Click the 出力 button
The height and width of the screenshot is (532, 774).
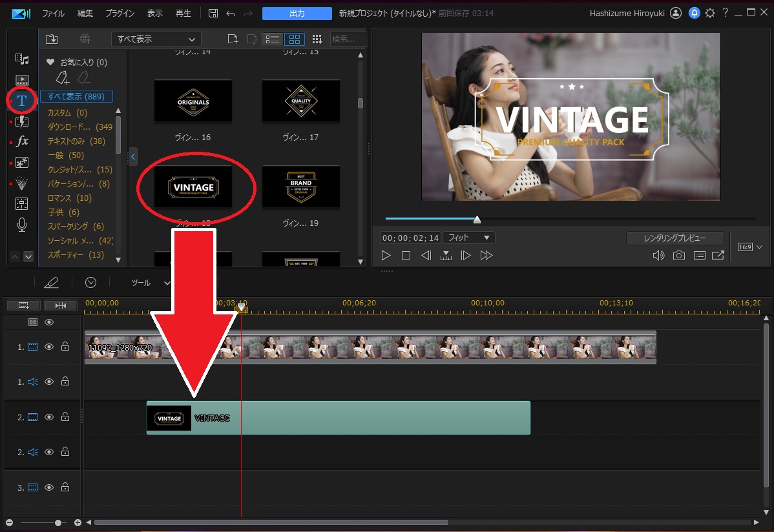click(x=297, y=14)
